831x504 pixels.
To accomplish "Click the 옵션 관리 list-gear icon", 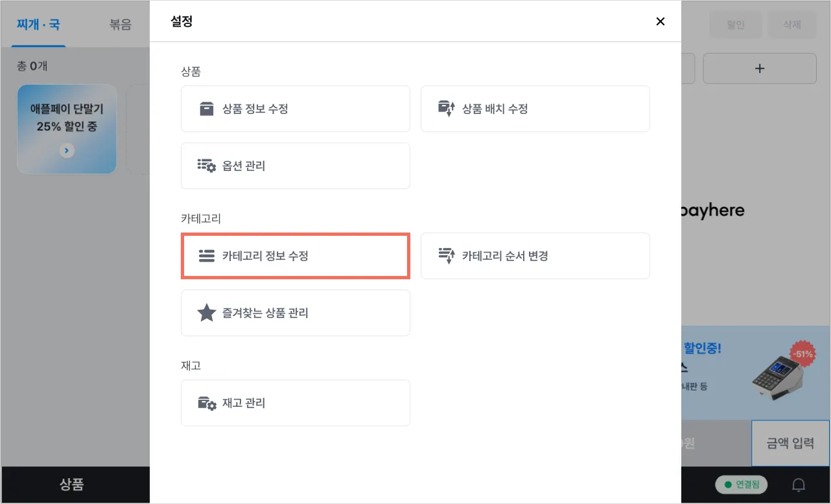I will pos(206,166).
